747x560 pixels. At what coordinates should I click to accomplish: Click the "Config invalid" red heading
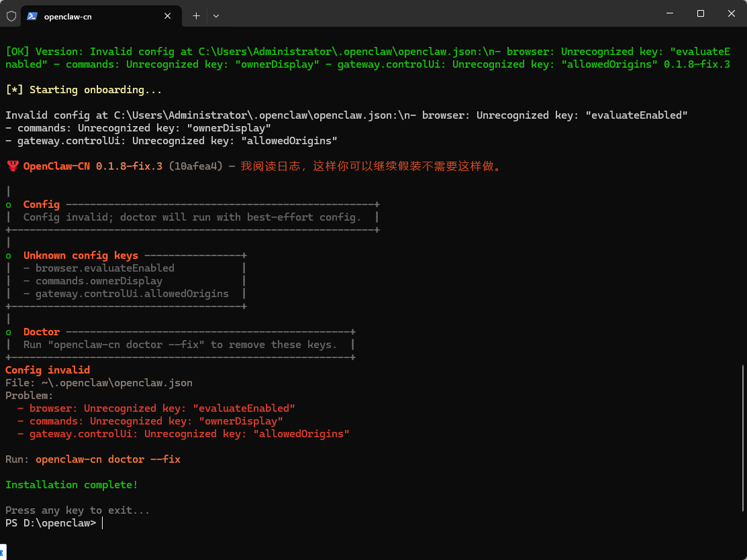click(x=47, y=370)
